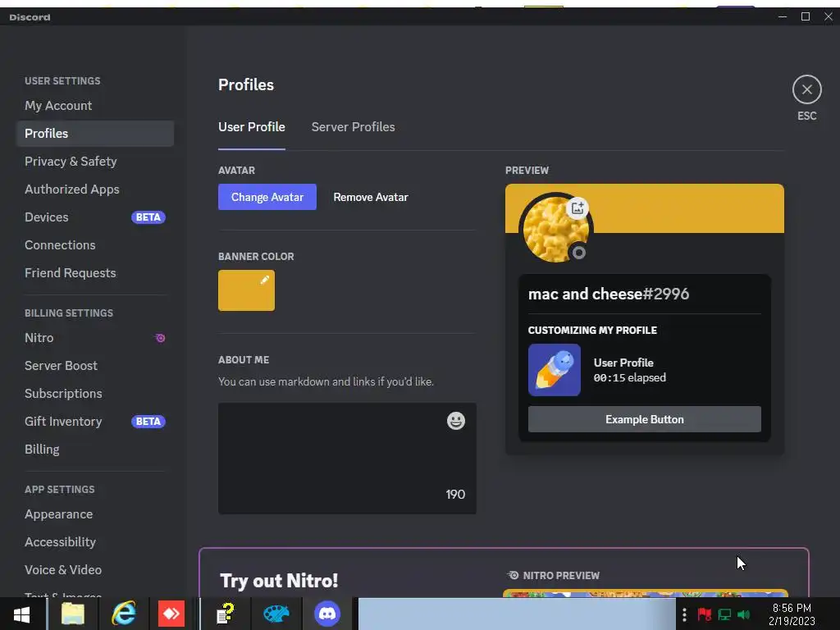Click the pencil edit icon on banner color

[265, 280]
